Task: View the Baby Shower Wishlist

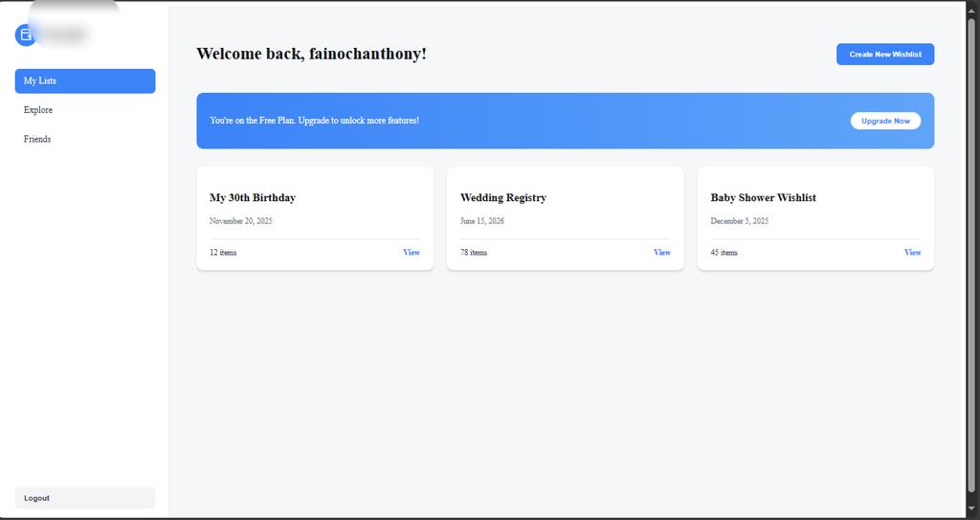Action: point(912,252)
